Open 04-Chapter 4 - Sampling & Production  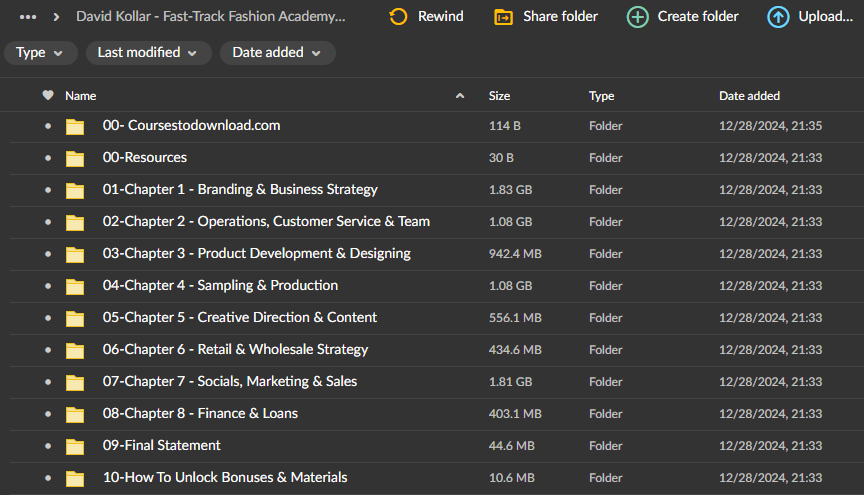pyautogui.click(x=220, y=286)
